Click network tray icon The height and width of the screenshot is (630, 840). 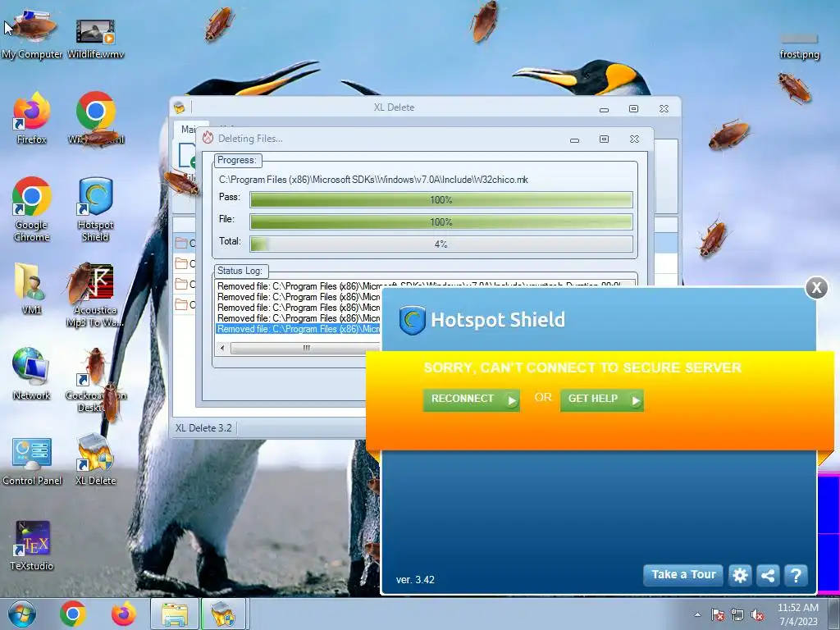737,615
